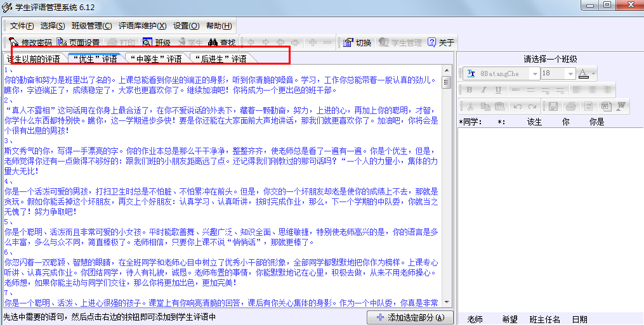Click the 该生 salutation label
Screen dimensions: 644x325
pos(534,122)
